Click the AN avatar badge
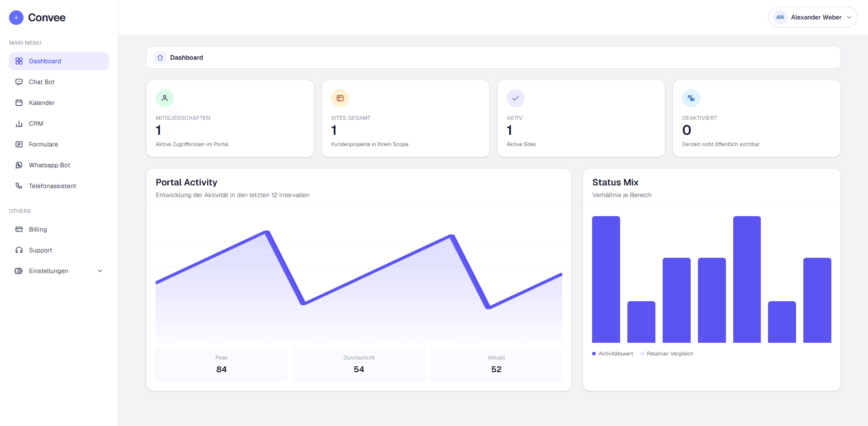Viewport: 868px width, 426px height. pyautogui.click(x=780, y=17)
